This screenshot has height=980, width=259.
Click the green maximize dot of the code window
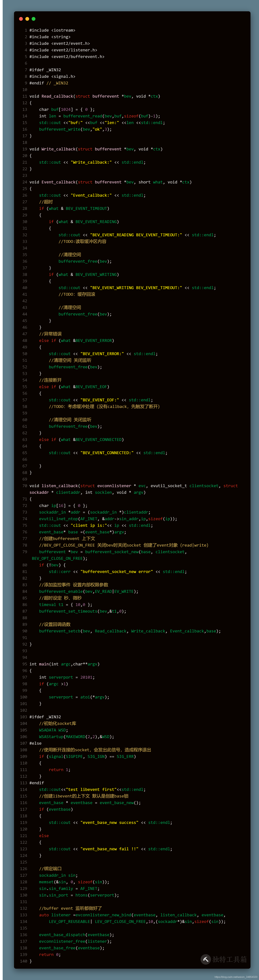(x=34, y=19)
